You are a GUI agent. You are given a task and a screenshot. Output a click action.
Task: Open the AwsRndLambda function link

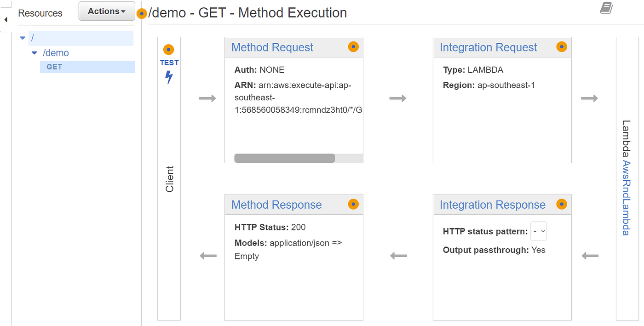pyautogui.click(x=626, y=198)
